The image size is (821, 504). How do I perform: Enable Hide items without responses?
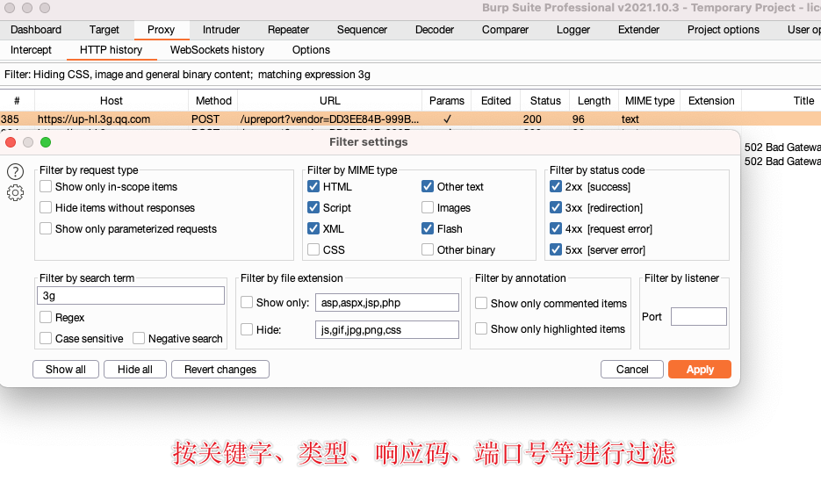(x=46, y=208)
